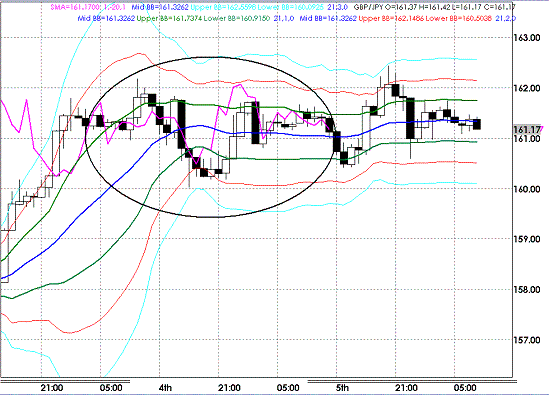
Task: Click the O=161.37 open value
Action: coord(400,7)
